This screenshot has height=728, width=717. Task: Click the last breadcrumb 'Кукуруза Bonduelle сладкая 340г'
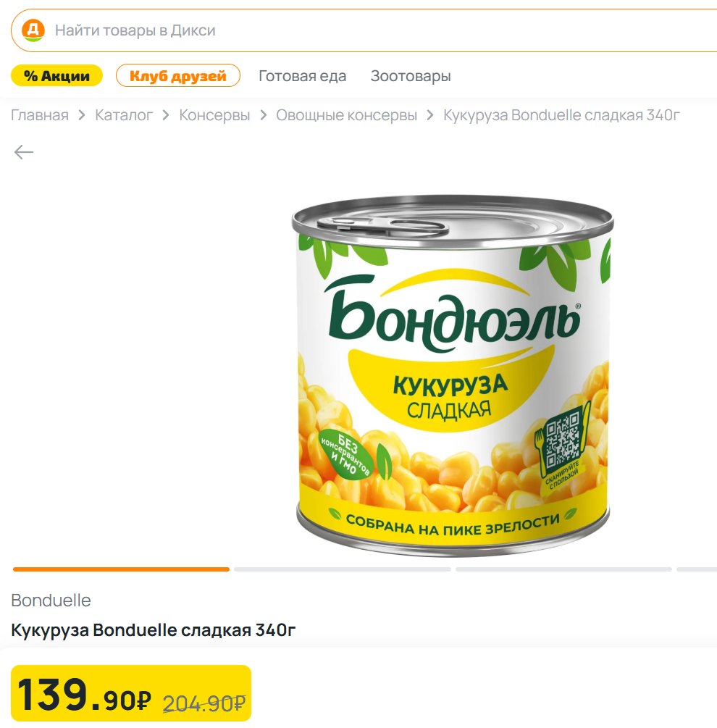click(x=561, y=115)
